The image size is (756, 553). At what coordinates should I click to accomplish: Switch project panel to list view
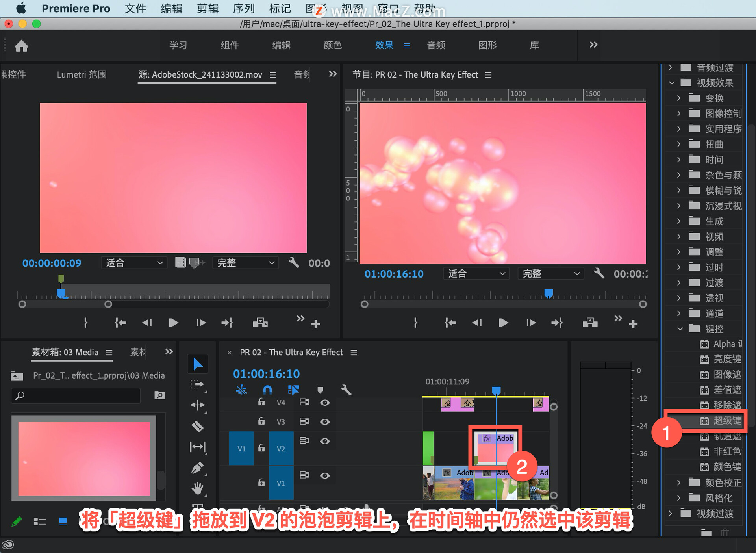(40, 521)
